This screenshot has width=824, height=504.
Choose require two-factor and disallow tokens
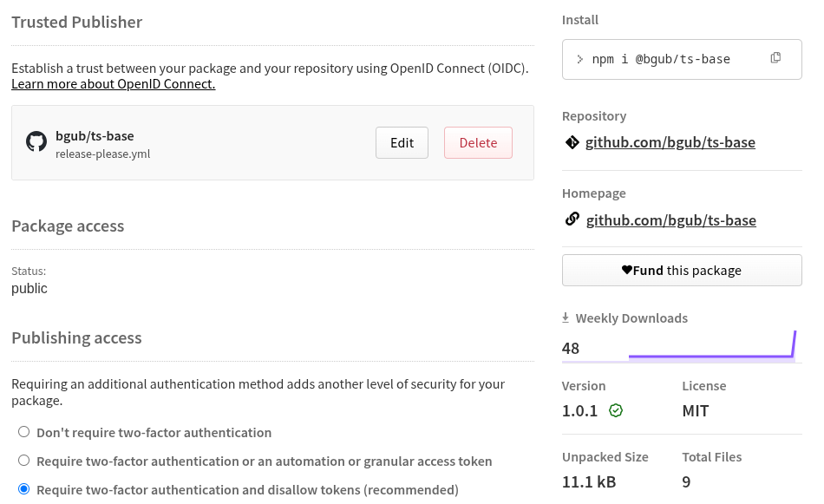pos(24,489)
